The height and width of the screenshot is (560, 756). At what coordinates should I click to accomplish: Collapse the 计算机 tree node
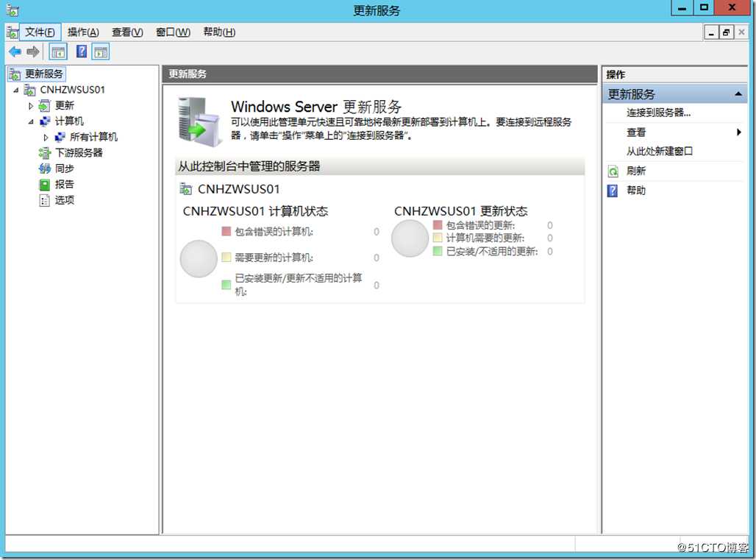tap(31, 121)
